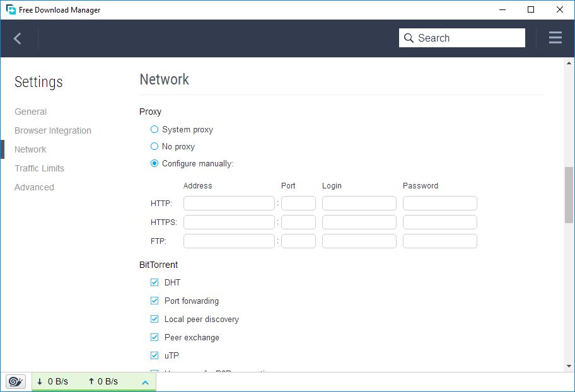Click the HTTPS proxy login field
This screenshot has width=575, height=392.
pos(359,222)
